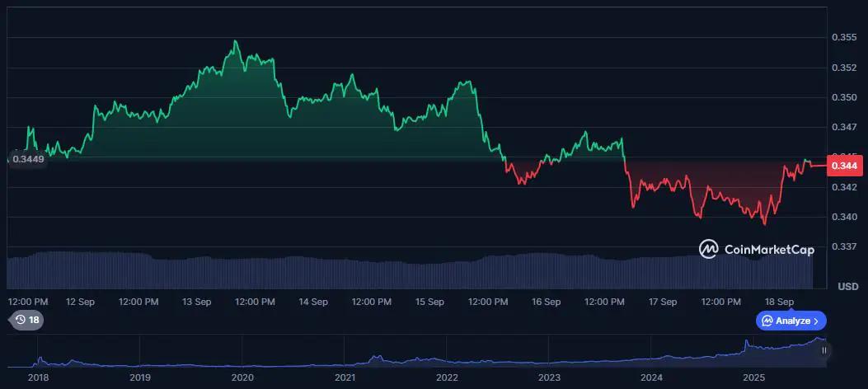Click the 13 Sep date axis label

(x=198, y=302)
